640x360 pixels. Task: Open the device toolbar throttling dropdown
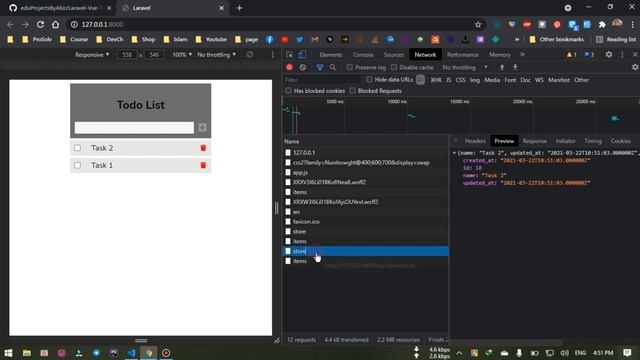[x=216, y=55]
